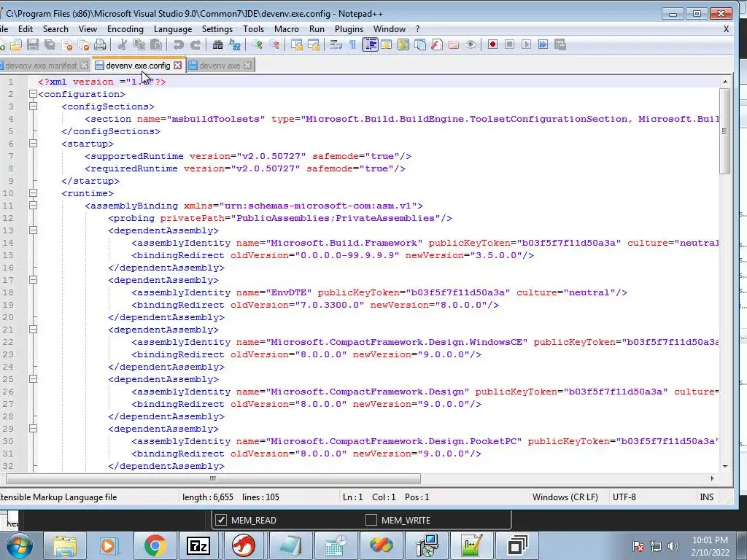Image resolution: width=747 pixels, height=560 pixels.
Task: Click the Paste toolbar icon
Action: [155, 44]
